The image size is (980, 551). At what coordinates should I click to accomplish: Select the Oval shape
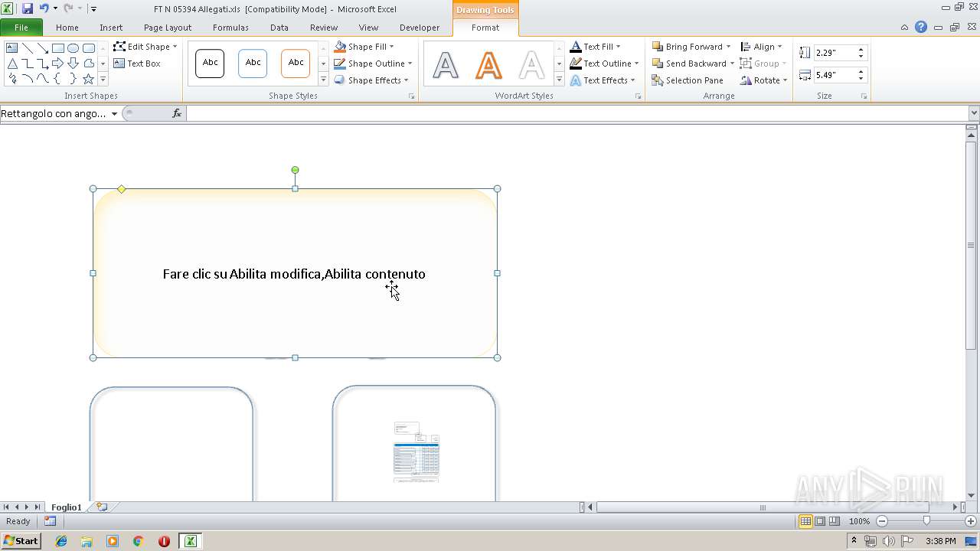(x=73, y=47)
